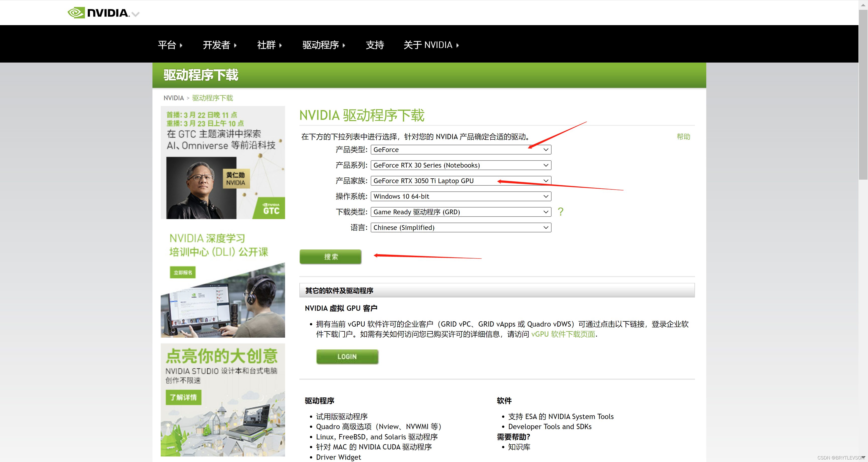The width and height of the screenshot is (868, 462).
Task: Open the 平台 navigation menu
Action: pos(170,45)
